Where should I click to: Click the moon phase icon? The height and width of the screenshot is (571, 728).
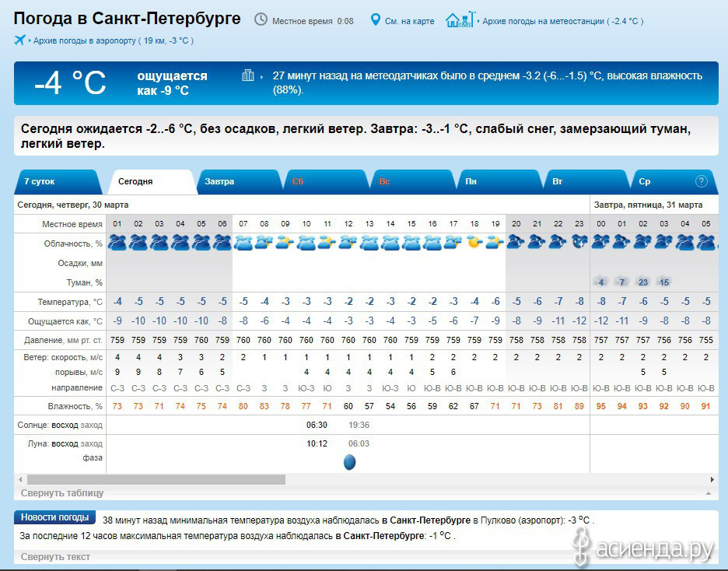click(x=349, y=462)
